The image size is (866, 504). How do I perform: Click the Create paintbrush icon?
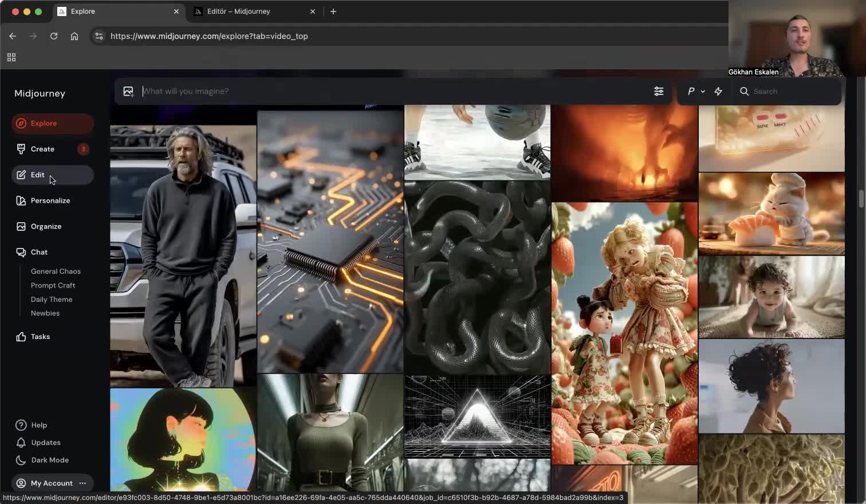pos(21,149)
